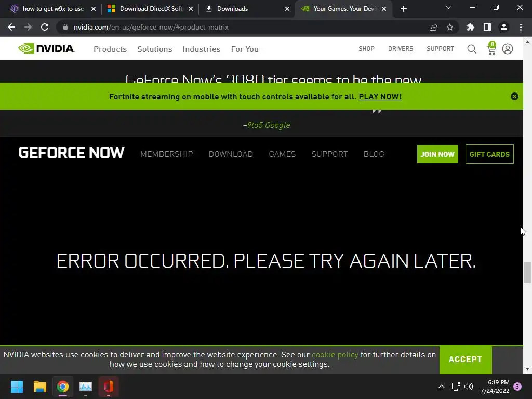This screenshot has width=532, height=399.
Task: Switch to the Download DirectX tab
Action: pyautogui.click(x=150, y=9)
